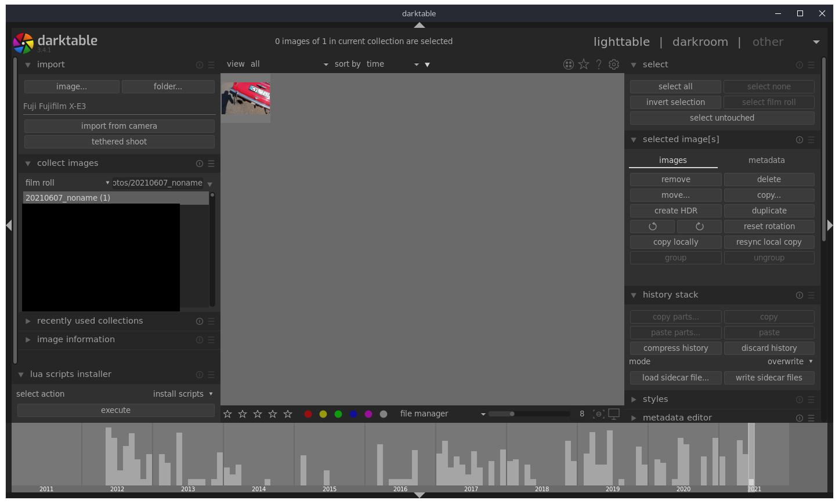Viewport: 839px width, 504px height.
Task: Enable image grouping mode
Action: coord(568,64)
